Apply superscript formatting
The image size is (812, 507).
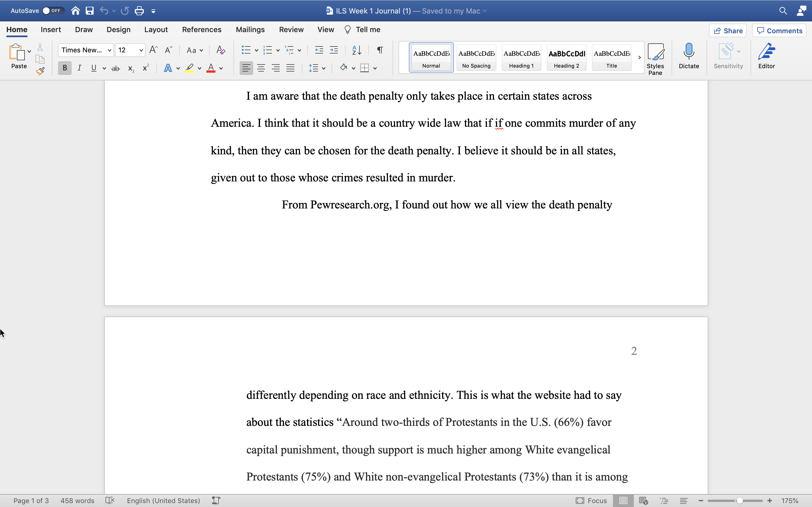[145, 68]
